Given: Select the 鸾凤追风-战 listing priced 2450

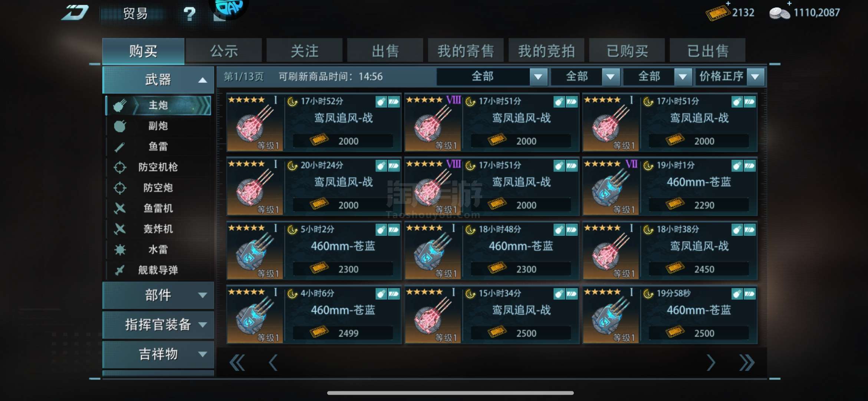Looking at the screenshot, I should click(670, 251).
